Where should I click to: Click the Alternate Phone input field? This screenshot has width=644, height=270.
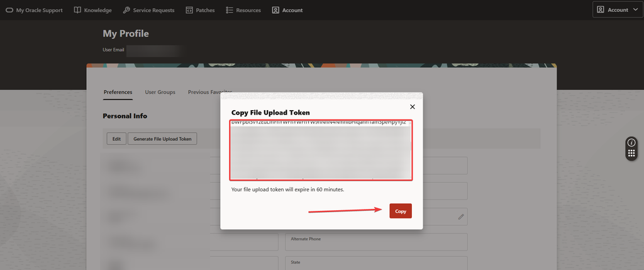point(376,242)
